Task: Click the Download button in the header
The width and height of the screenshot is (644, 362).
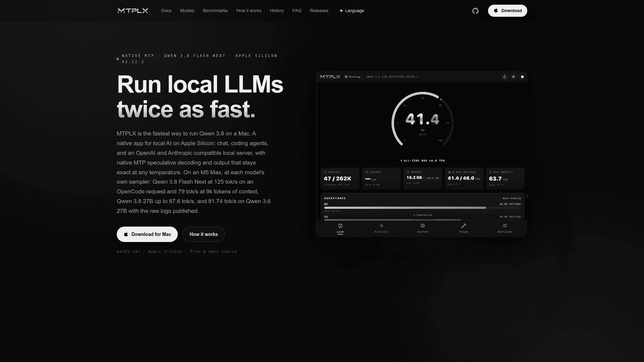Action: click(x=507, y=11)
